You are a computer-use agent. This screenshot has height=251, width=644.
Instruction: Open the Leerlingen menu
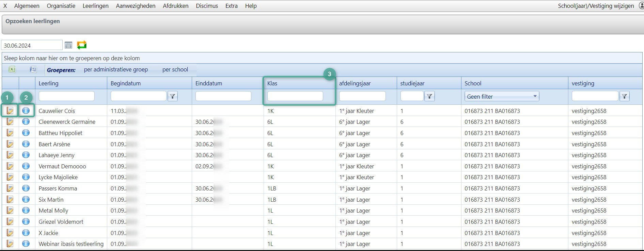pyautogui.click(x=95, y=6)
